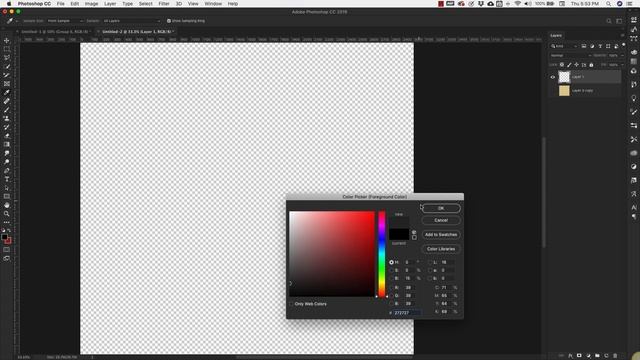This screenshot has width=640, height=360.
Task: Select the Rectangular Marquee tool
Action: 7,49
